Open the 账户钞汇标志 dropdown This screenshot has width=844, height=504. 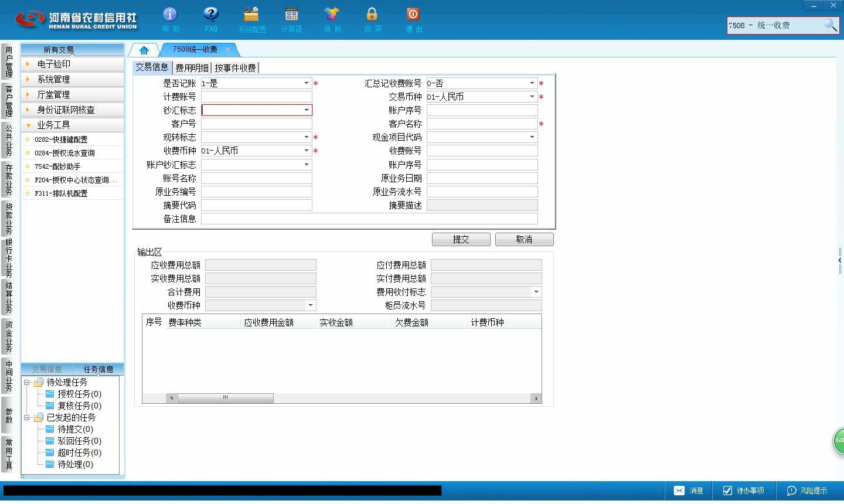pyautogui.click(x=307, y=165)
